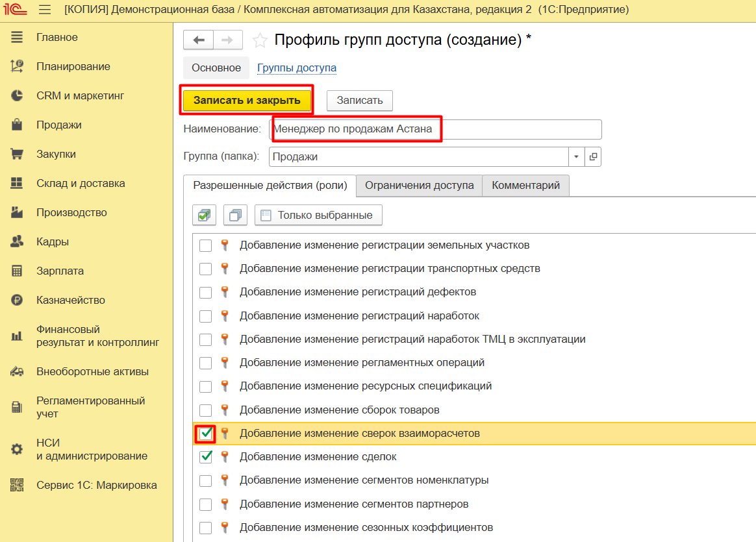
Task: Click the check all roles icon
Action: [205, 215]
